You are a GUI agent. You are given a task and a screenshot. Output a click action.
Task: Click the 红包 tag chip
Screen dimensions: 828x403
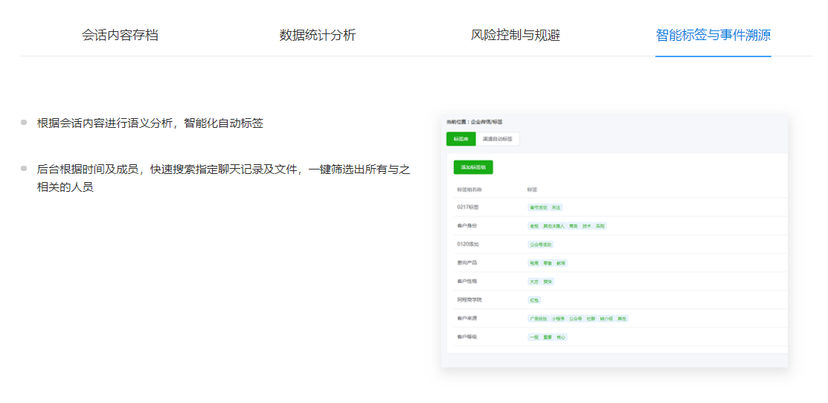pyautogui.click(x=535, y=300)
